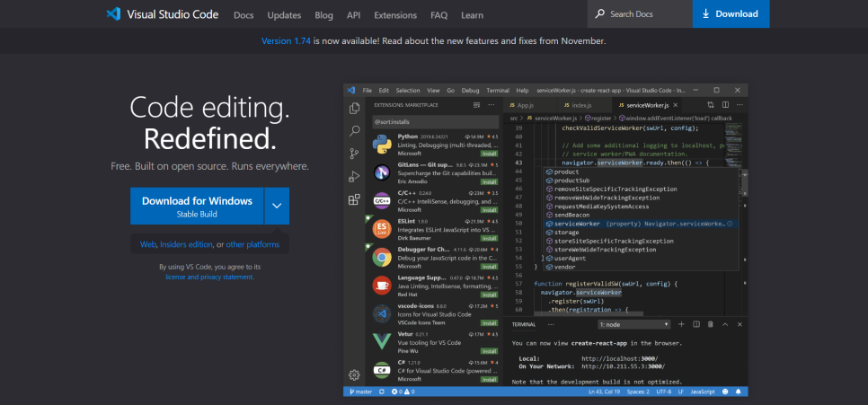Viewport: 868px width, 405px height.
Task: Open the license and privacy statement link
Action: point(209,277)
